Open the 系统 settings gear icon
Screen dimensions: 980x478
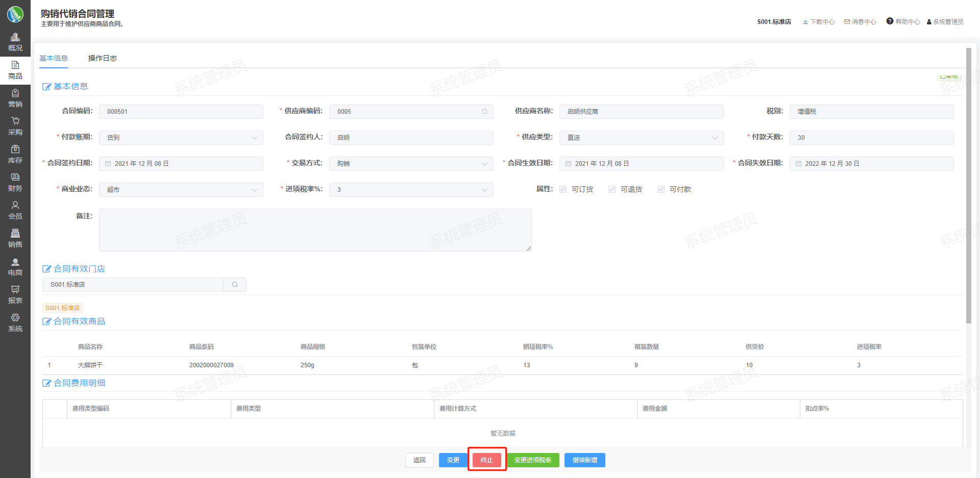(x=15, y=318)
